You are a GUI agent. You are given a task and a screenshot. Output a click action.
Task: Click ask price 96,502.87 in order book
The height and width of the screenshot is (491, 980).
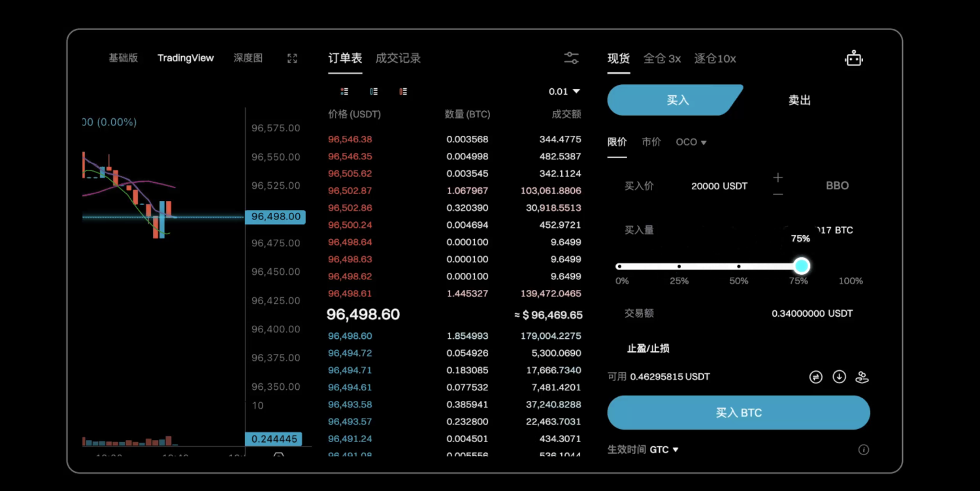(350, 191)
